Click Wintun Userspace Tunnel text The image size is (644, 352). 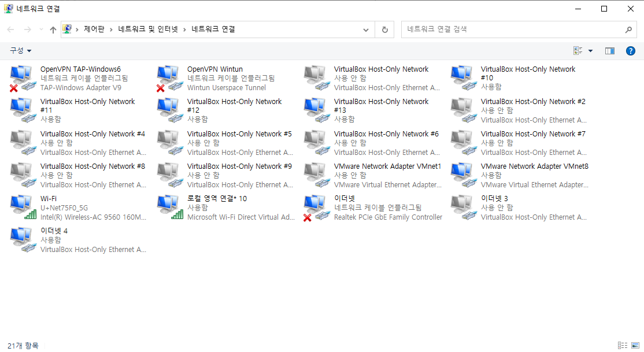[226, 87]
